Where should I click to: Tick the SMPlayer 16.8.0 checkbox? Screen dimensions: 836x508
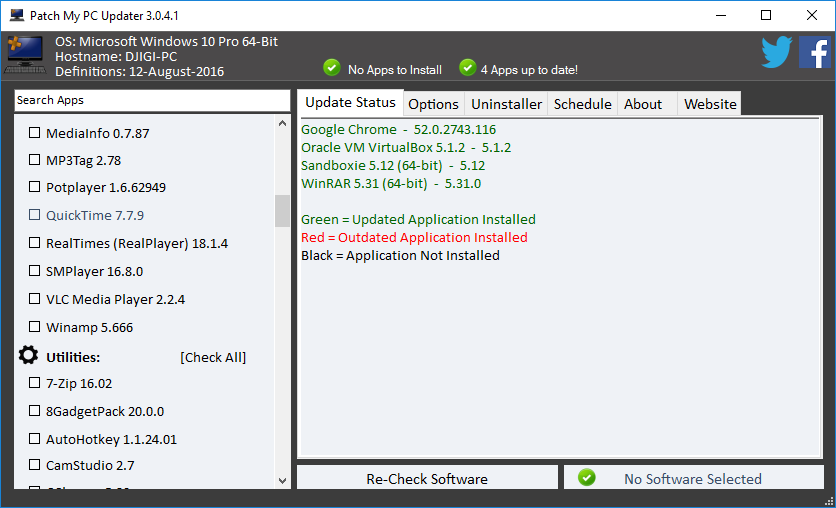coord(34,271)
